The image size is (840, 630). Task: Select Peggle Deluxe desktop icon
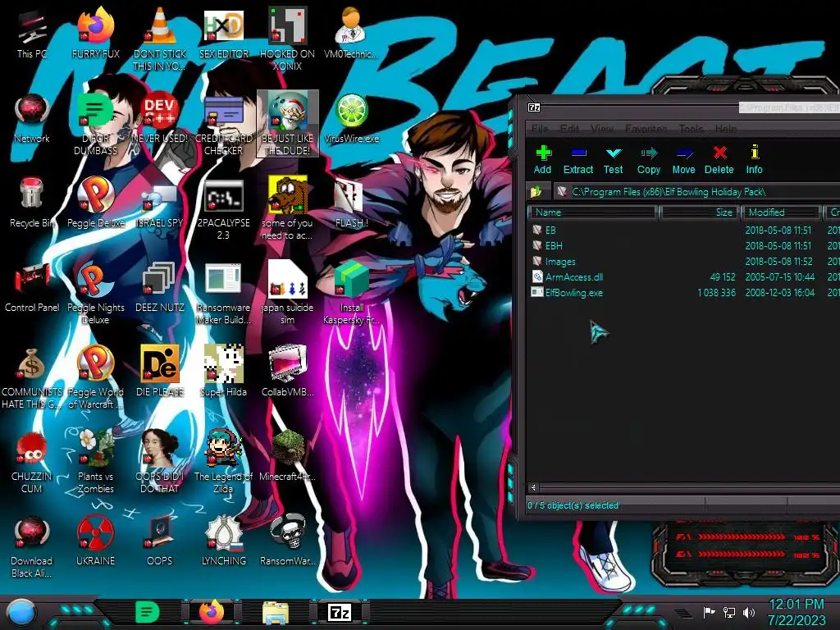click(95, 203)
